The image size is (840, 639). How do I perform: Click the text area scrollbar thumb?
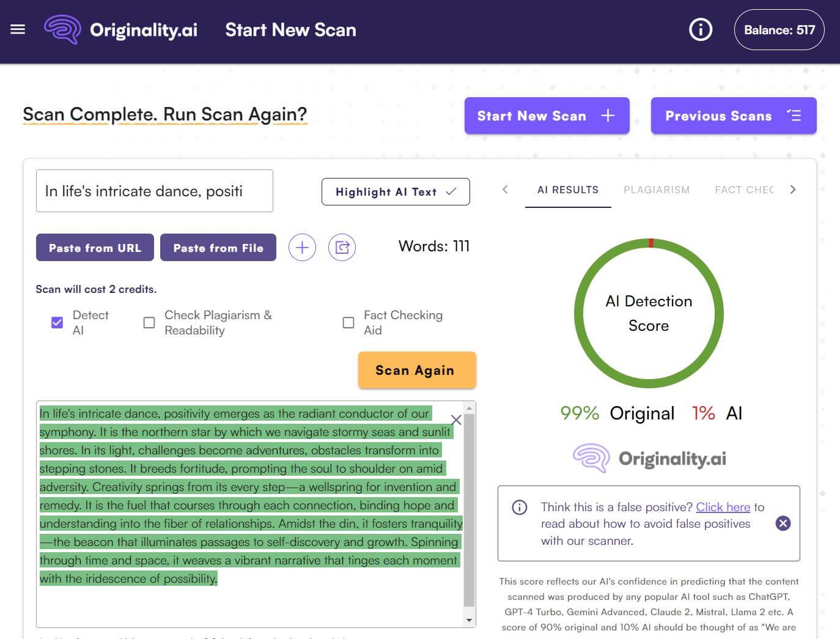coord(469,509)
